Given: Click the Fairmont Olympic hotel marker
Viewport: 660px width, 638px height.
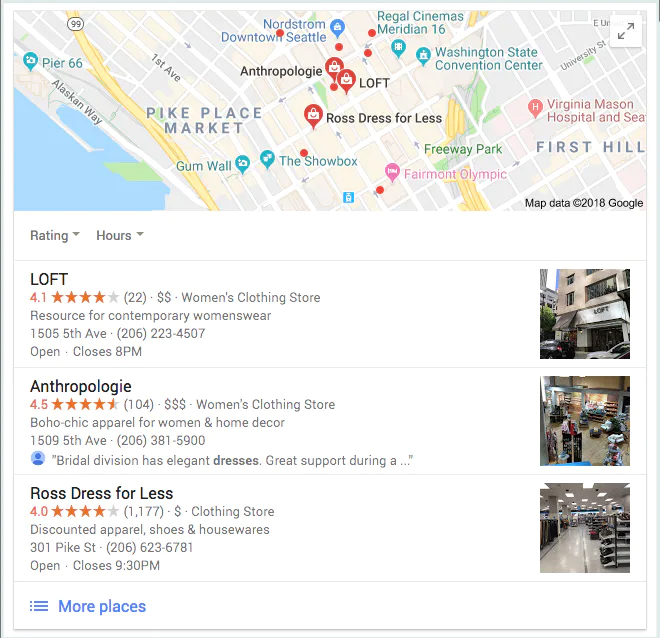Looking at the screenshot, I should (x=392, y=172).
